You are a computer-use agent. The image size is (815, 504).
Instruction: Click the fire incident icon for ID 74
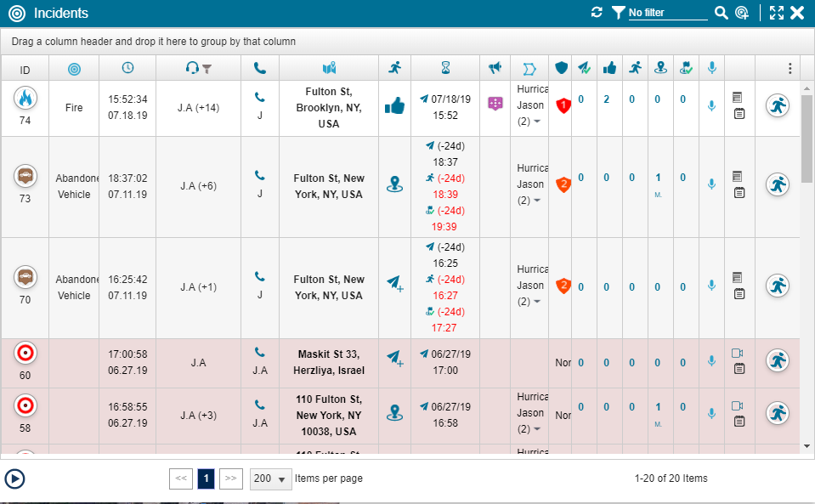25,99
